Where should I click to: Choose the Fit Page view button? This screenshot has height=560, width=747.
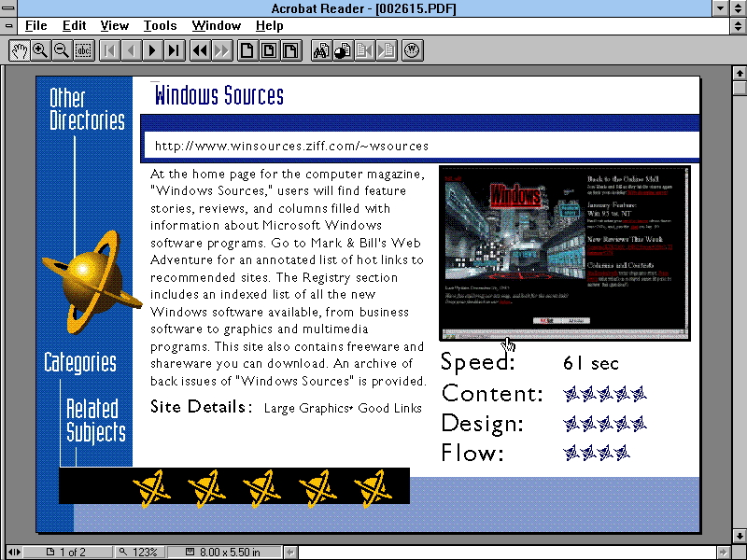click(x=269, y=50)
